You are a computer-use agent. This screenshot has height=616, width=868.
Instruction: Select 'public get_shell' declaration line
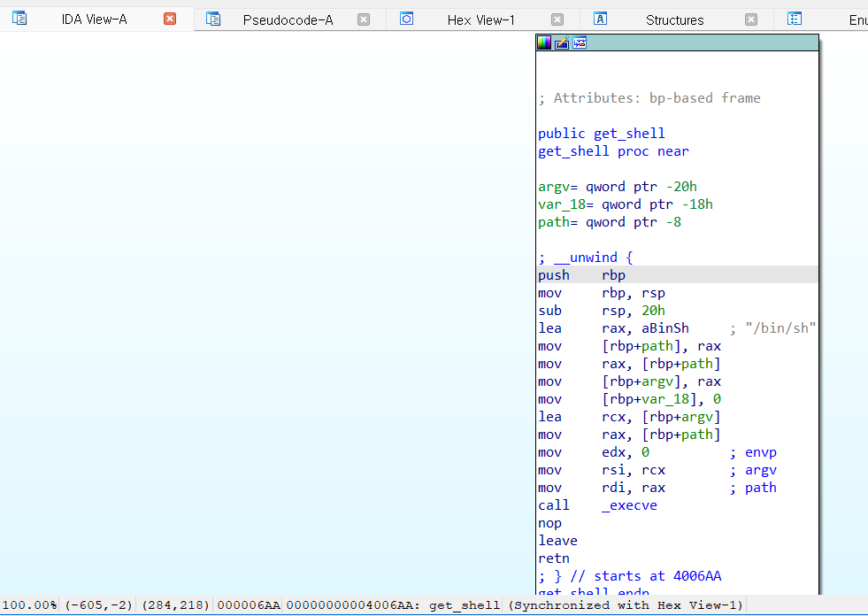pyautogui.click(x=602, y=134)
